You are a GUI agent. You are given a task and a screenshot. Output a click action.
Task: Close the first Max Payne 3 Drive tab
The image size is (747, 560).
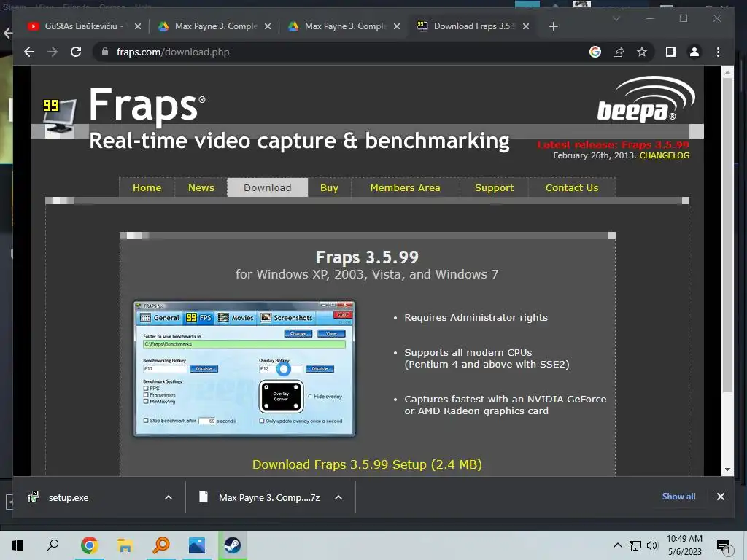(268, 26)
